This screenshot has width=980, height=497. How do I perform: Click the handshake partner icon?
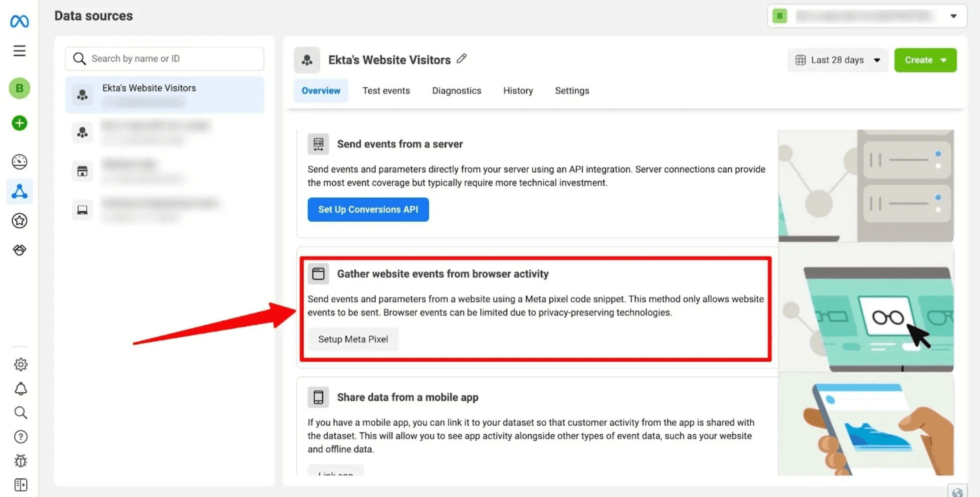coord(19,250)
